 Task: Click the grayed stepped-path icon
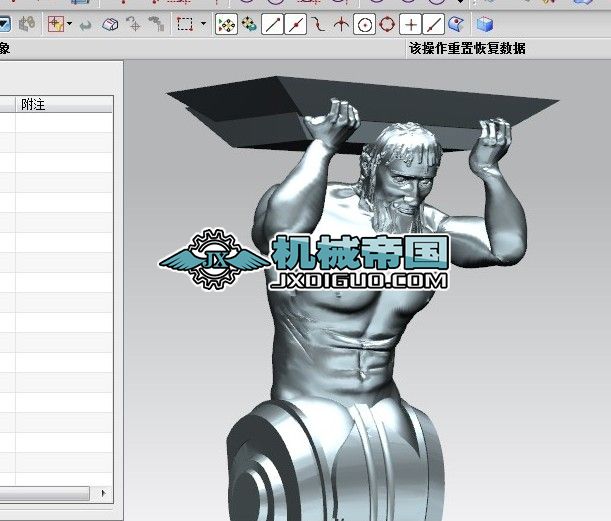[156, 23]
